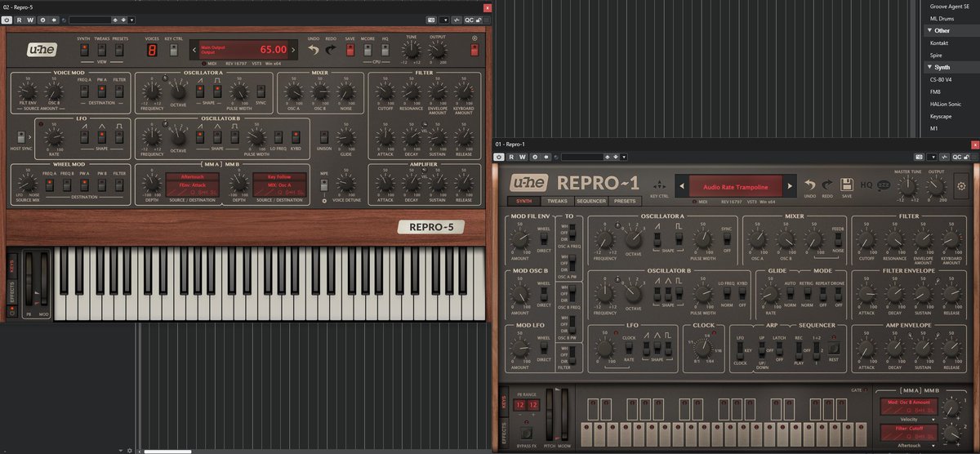The width and height of the screenshot is (980, 454).
Task: Open Aftertouch source dropdown in Repro-1
Action: pos(908,445)
